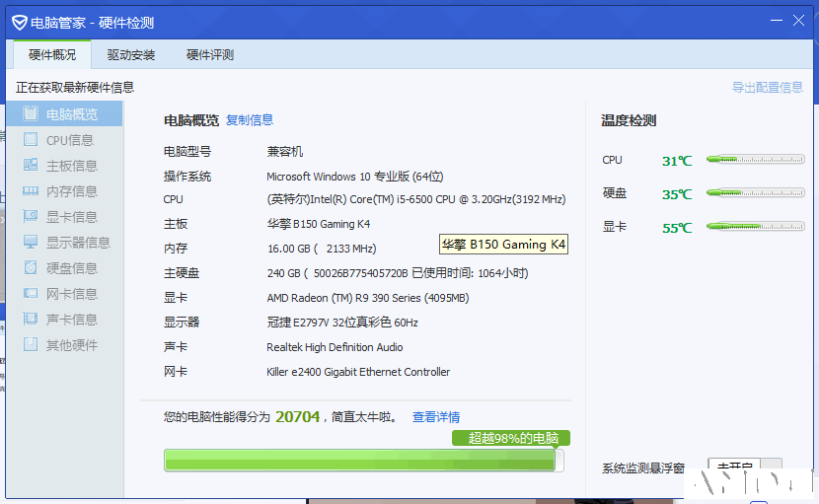This screenshot has width=819, height=504.
Task: Click the 复制信息 link
Action: tap(250, 120)
